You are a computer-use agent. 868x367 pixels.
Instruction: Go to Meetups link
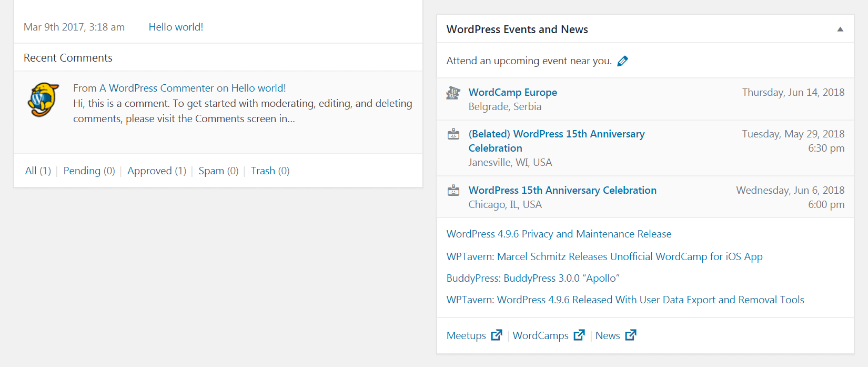tap(466, 335)
